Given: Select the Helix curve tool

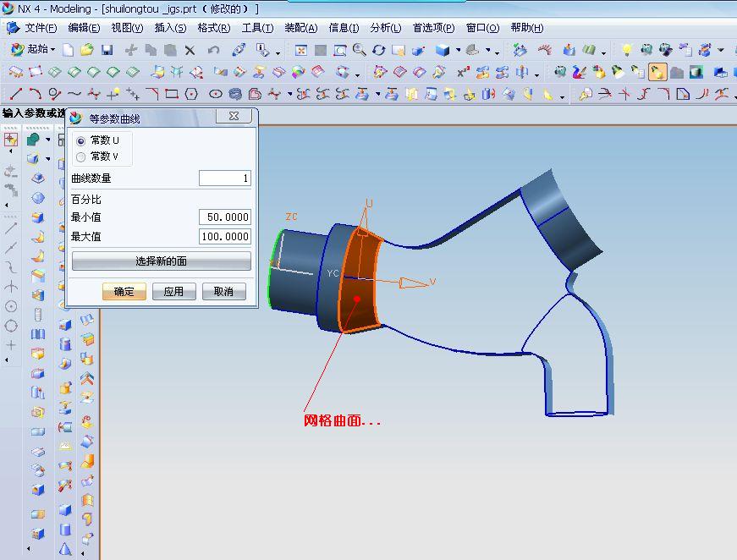Looking at the screenshot, I should (x=235, y=94).
